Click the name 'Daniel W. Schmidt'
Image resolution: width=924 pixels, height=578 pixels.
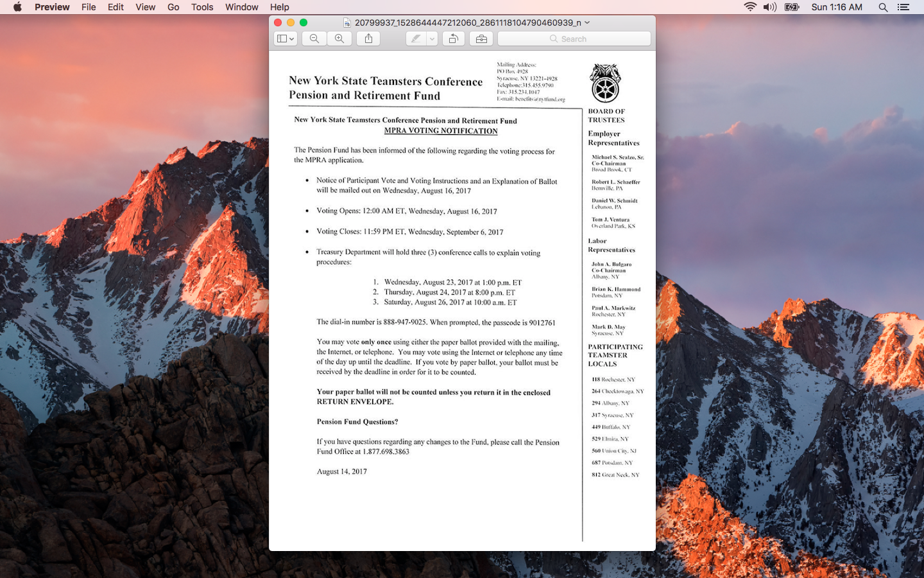615,200
